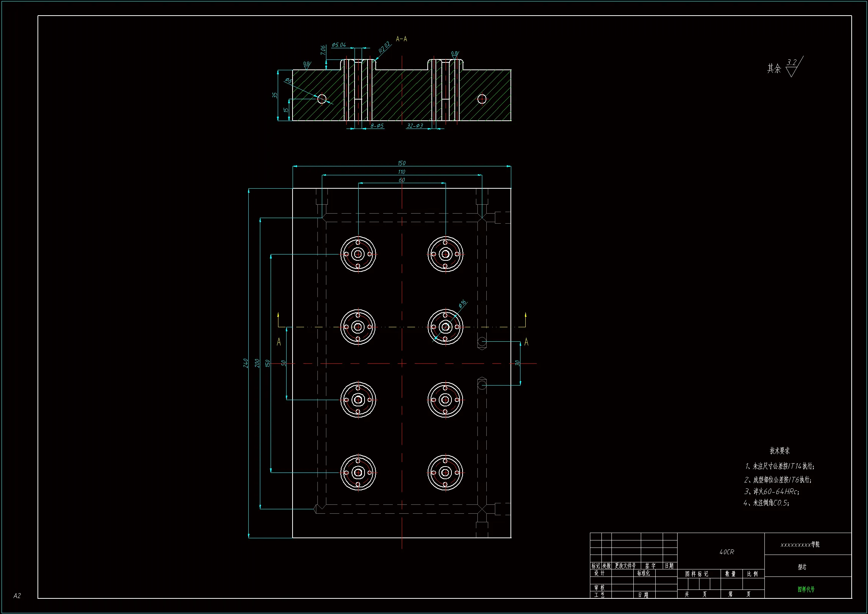Select the green 图样代号 text
The image size is (868, 614).
tap(806, 589)
